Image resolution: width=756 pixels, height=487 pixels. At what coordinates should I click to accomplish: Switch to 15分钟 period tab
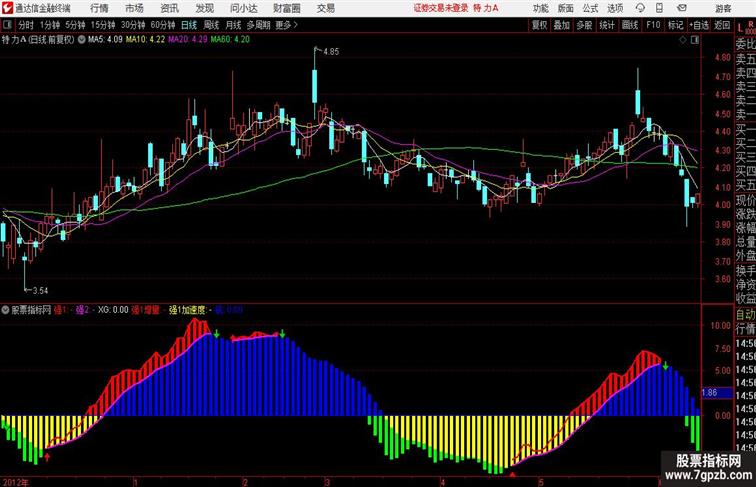pos(103,25)
